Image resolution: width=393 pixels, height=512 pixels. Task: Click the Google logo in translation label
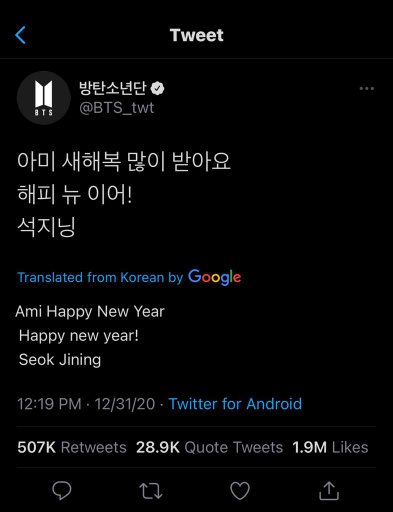pyautogui.click(x=215, y=277)
